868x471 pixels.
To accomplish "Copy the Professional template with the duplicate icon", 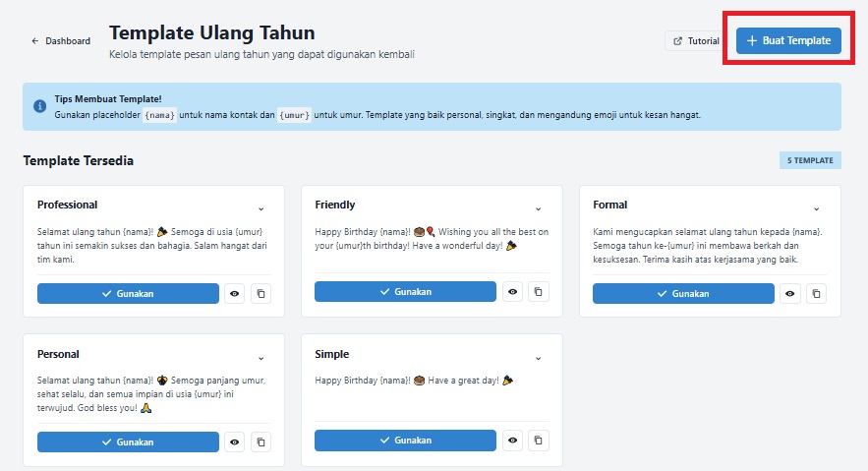I will [x=260, y=293].
